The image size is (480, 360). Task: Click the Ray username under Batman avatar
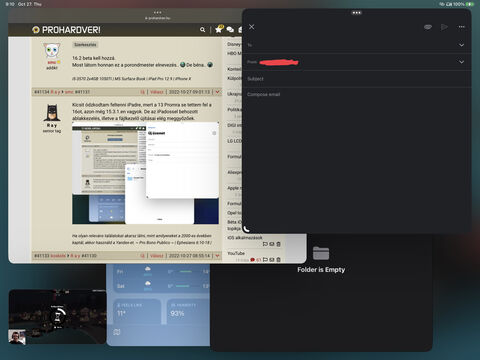[52, 125]
